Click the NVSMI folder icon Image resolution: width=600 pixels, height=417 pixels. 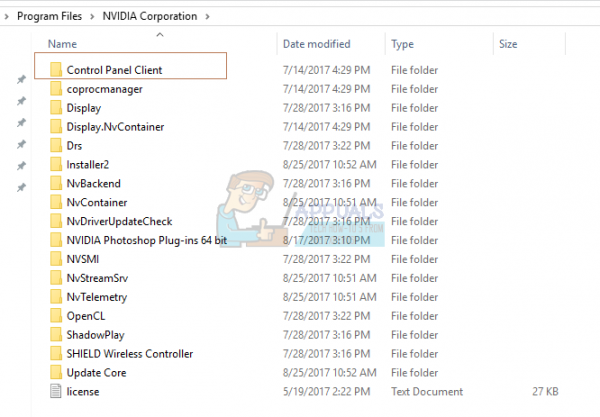tap(56, 259)
